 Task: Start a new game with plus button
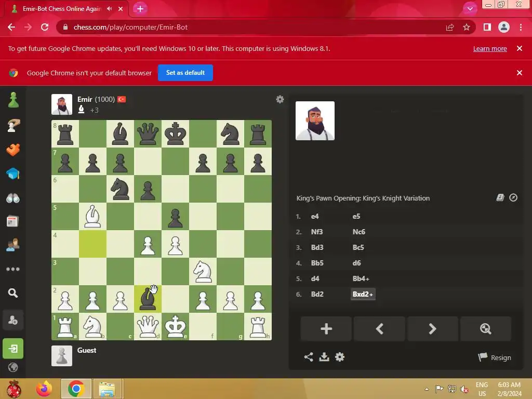[x=326, y=329]
